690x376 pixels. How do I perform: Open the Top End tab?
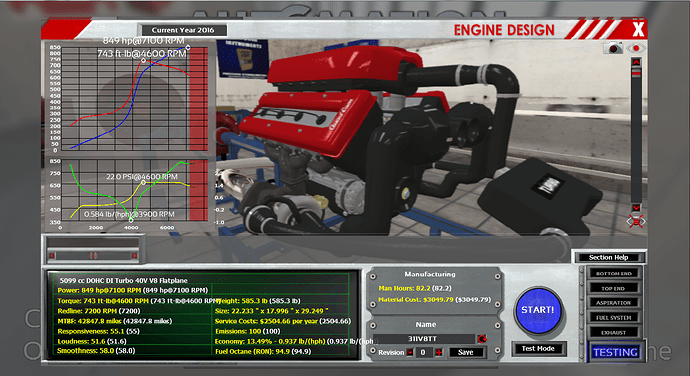point(613,288)
